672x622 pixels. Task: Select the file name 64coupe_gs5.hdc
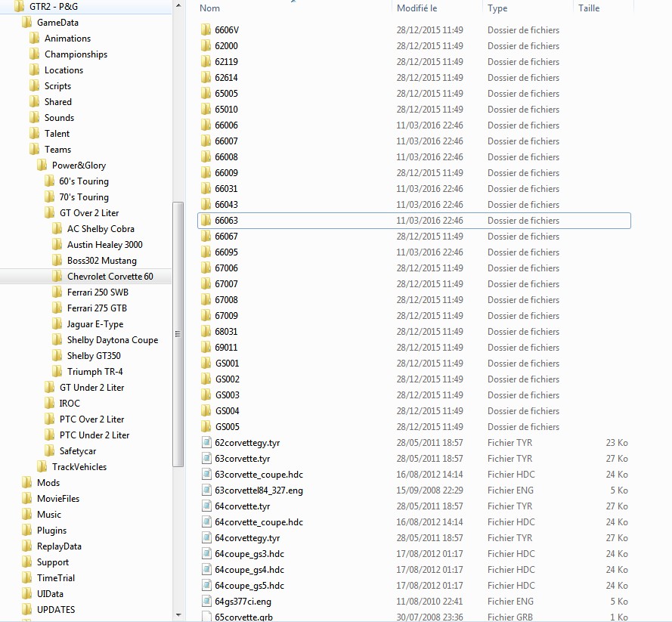pyautogui.click(x=249, y=585)
